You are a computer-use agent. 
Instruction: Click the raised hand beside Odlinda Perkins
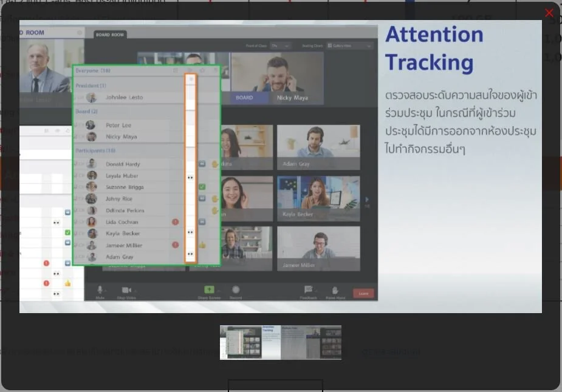tap(214, 211)
